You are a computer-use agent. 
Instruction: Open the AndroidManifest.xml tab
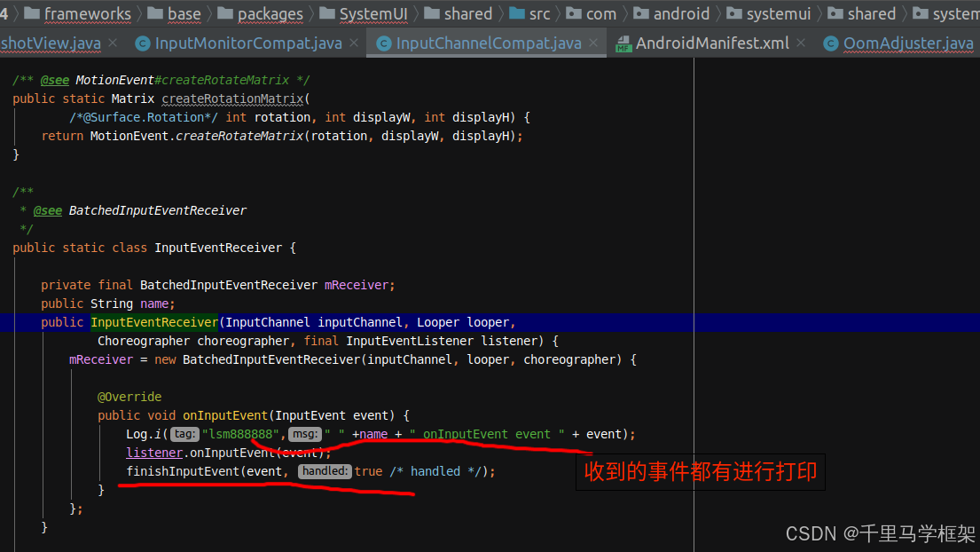point(712,43)
